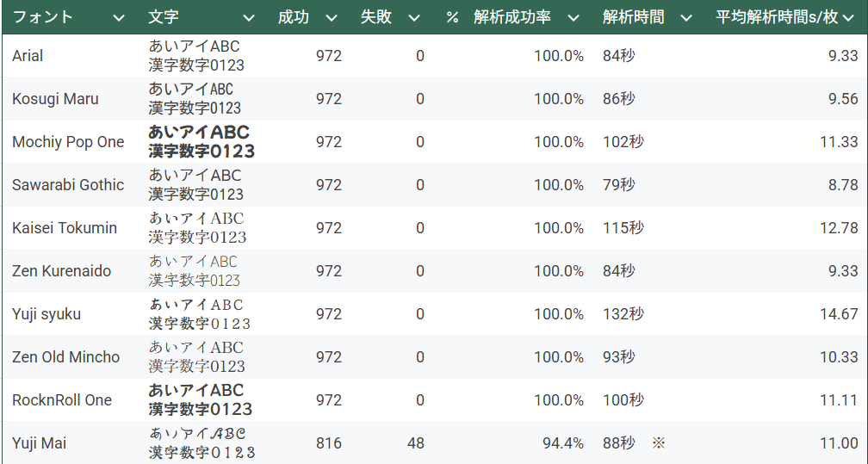868x464 pixels.
Task: Open the 文字 column filter dropdown
Action: pyautogui.click(x=249, y=18)
